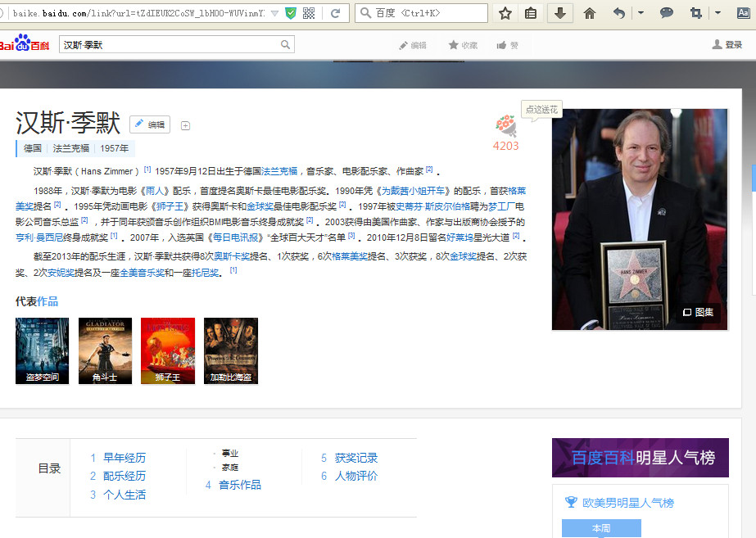Open the 每日电讯报 link

point(235,237)
